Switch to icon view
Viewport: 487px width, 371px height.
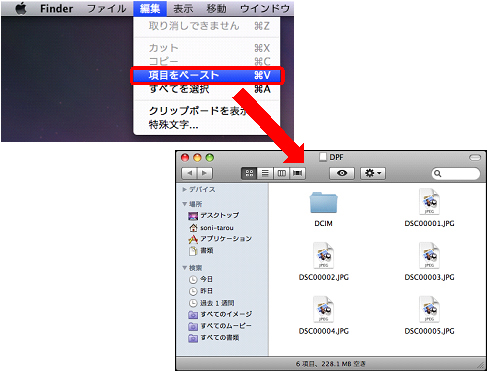(249, 173)
